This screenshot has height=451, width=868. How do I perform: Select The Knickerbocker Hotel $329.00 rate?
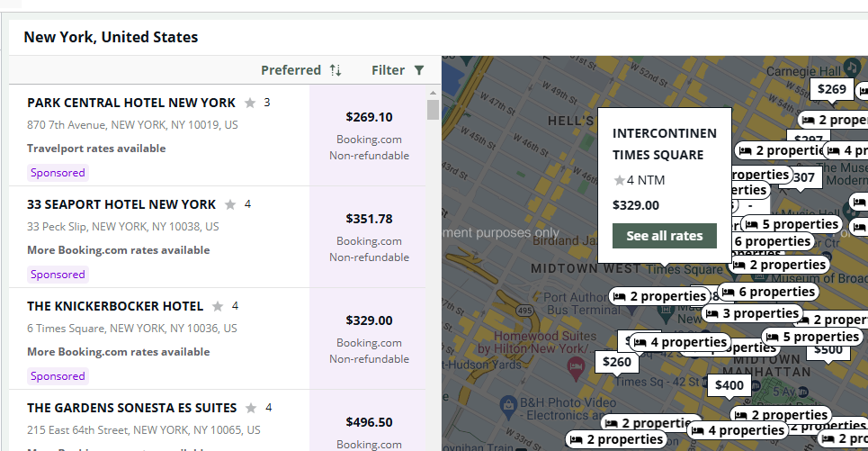coord(369,320)
